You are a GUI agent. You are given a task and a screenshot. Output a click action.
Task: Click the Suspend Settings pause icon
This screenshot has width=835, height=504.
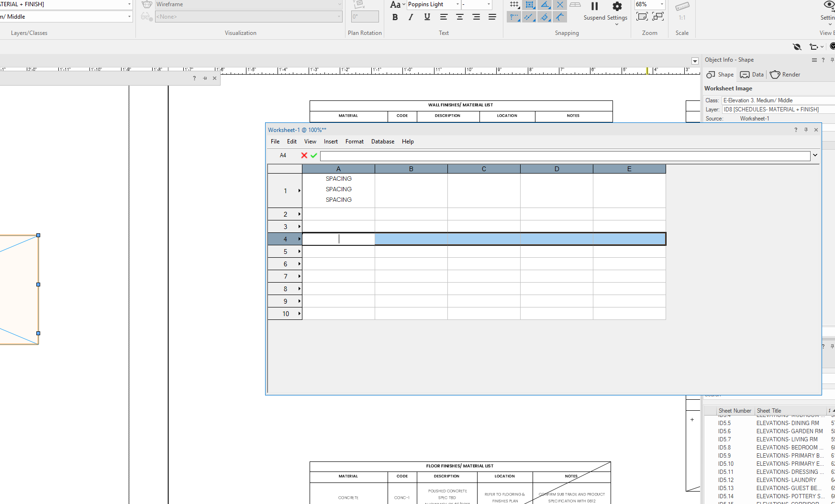click(x=594, y=6)
